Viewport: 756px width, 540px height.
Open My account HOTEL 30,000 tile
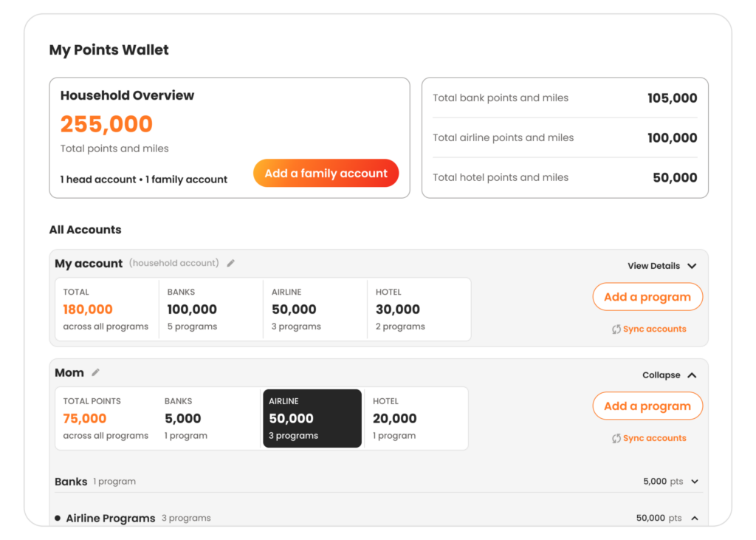tap(419, 310)
